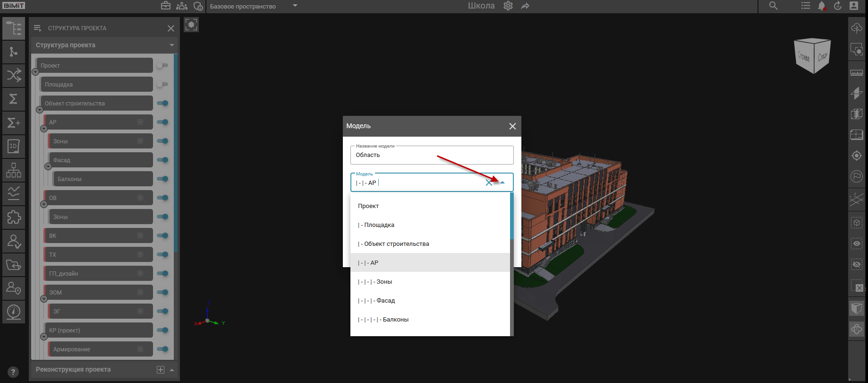
Task: Click the notifications bell icon
Action: [822, 6]
